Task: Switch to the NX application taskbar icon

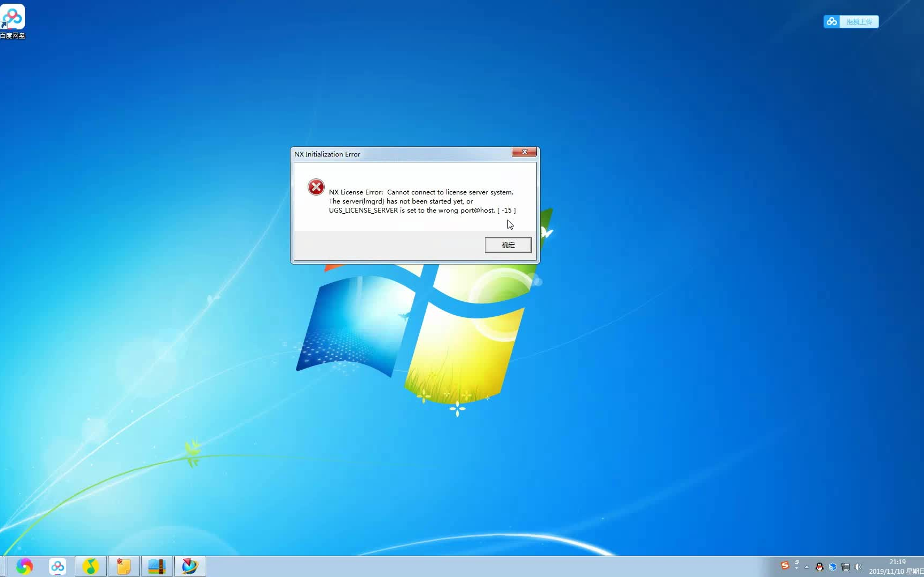Action: [190, 566]
